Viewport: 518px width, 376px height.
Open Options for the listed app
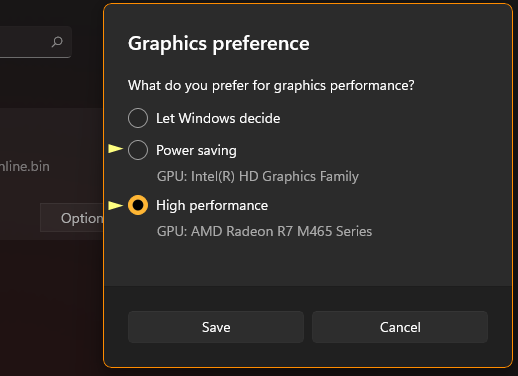coord(72,218)
